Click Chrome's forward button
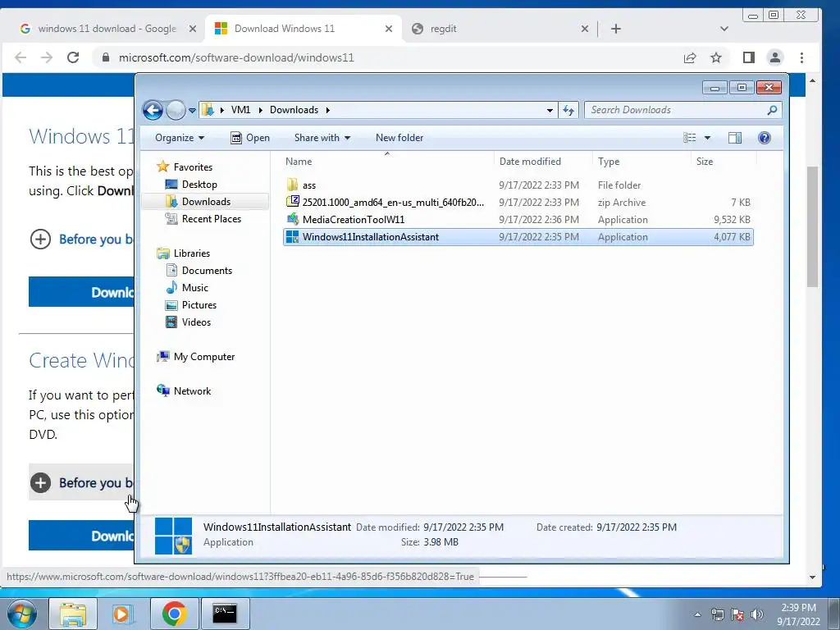This screenshot has height=630, width=840. [x=47, y=58]
